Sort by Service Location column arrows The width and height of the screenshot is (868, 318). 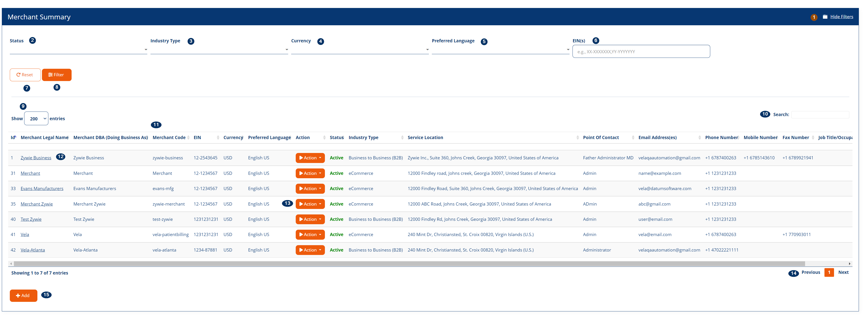click(x=578, y=138)
